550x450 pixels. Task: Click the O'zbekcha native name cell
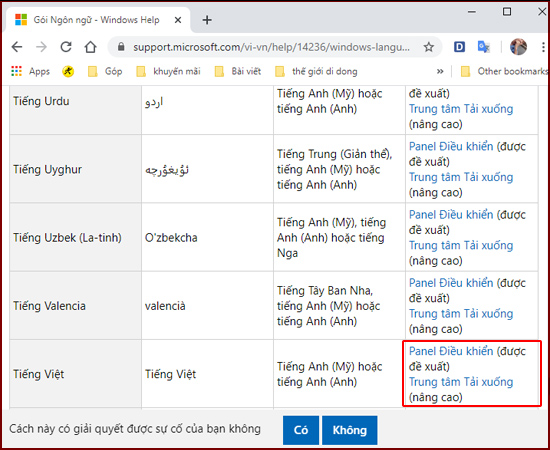[207, 238]
